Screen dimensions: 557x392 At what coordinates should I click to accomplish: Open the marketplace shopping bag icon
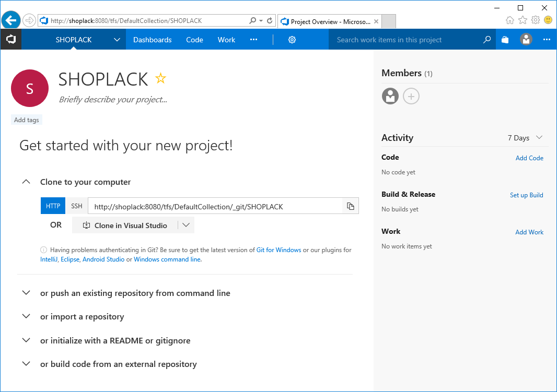point(505,40)
